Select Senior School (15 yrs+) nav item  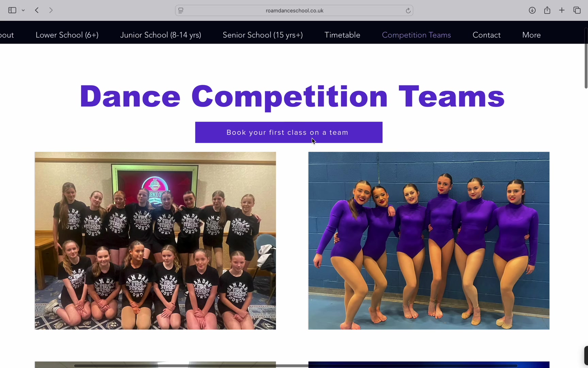(263, 35)
